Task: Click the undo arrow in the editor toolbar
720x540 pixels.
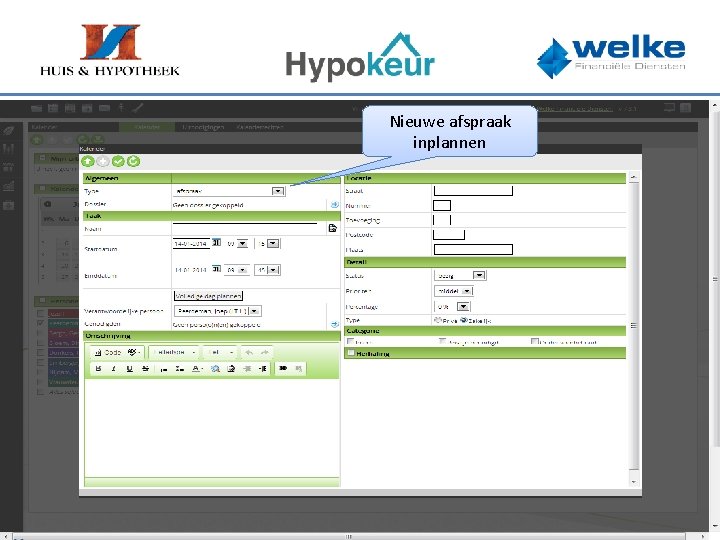Action: pos(249,352)
